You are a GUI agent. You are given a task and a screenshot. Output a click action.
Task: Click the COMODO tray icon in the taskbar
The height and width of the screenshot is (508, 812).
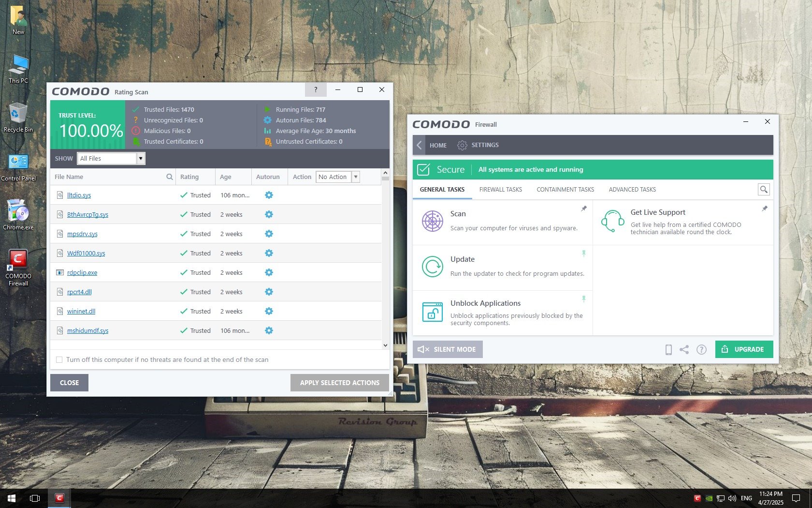coord(697,498)
